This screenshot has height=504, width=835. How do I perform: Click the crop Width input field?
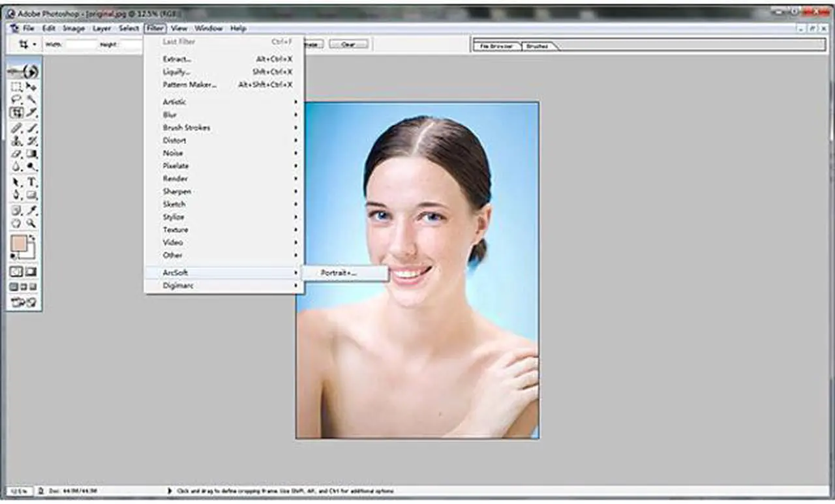[x=81, y=44]
